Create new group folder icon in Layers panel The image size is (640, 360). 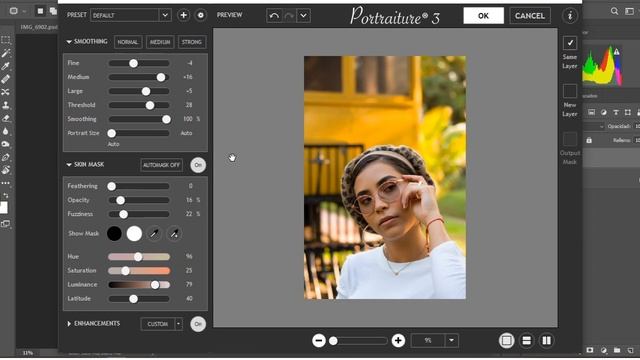coord(617,350)
